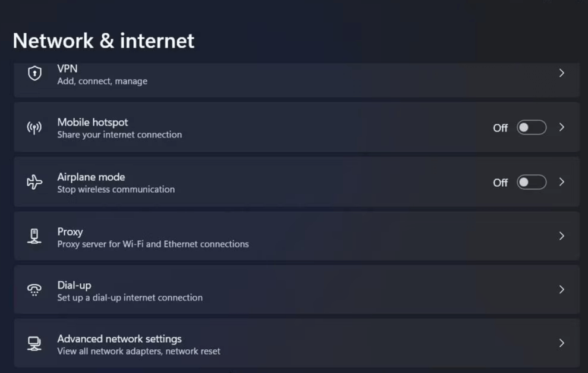Select the Dial-up menu entry

click(74, 285)
